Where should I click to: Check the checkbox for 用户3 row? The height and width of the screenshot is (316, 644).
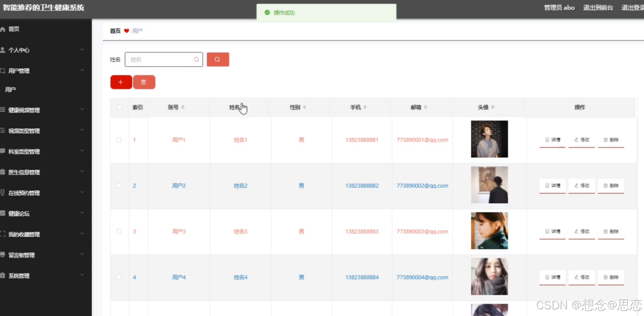[119, 231]
